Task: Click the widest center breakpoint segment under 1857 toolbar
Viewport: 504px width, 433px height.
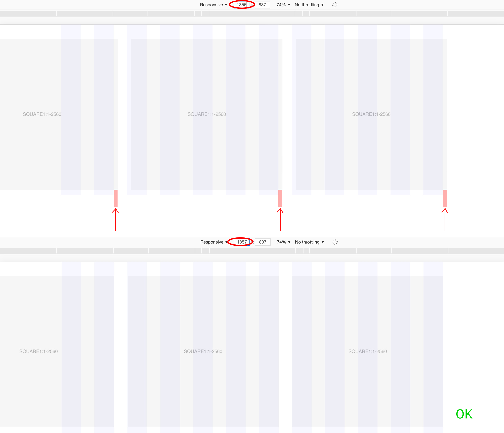Action: point(252,251)
